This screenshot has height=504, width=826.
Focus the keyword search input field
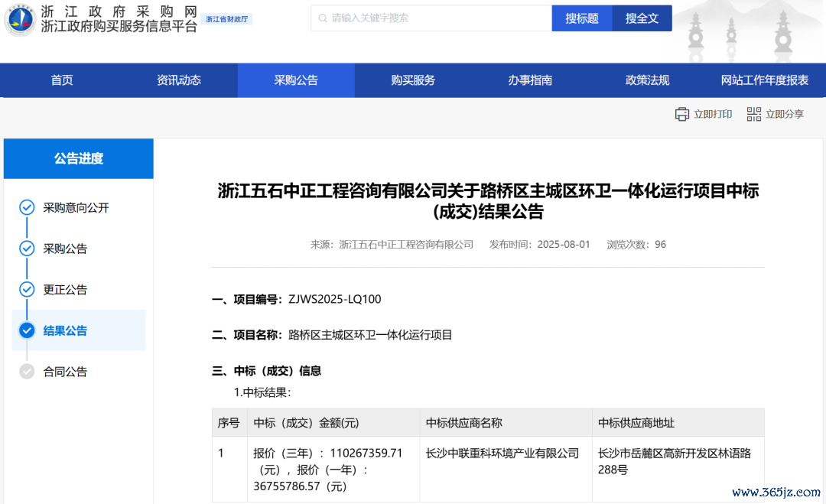point(431,18)
